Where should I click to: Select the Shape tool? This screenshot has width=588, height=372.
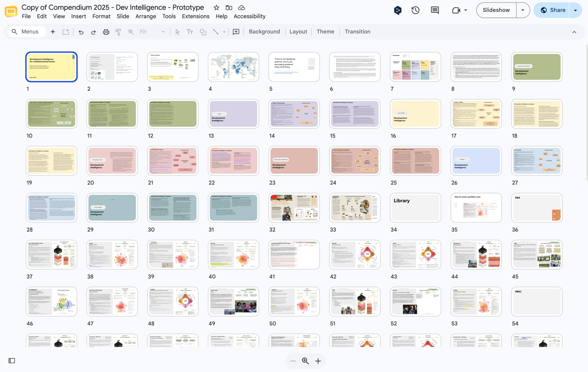click(x=203, y=32)
